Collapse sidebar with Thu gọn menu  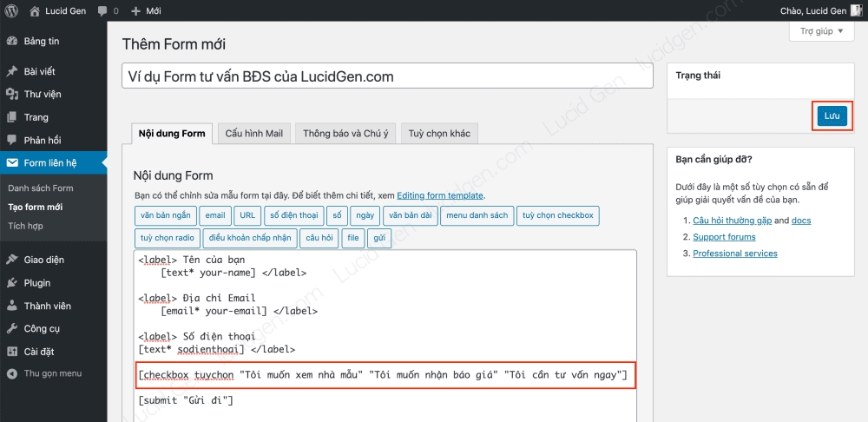point(52,373)
